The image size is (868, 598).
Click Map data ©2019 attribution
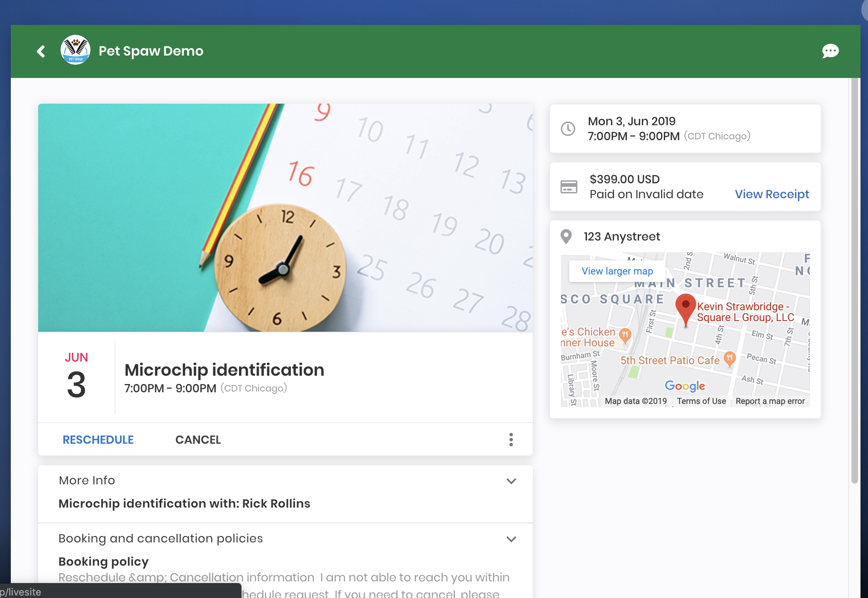636,401
